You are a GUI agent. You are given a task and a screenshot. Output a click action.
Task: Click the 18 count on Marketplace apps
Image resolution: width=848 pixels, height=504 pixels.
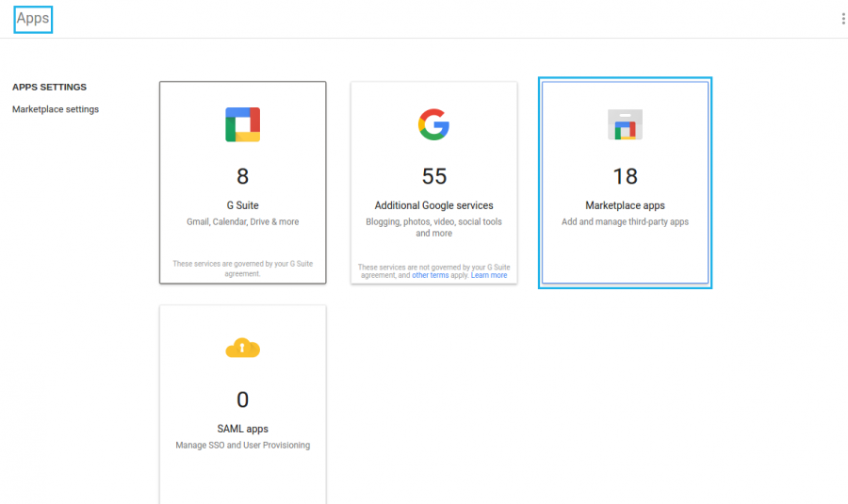click(x=625, y=176)
